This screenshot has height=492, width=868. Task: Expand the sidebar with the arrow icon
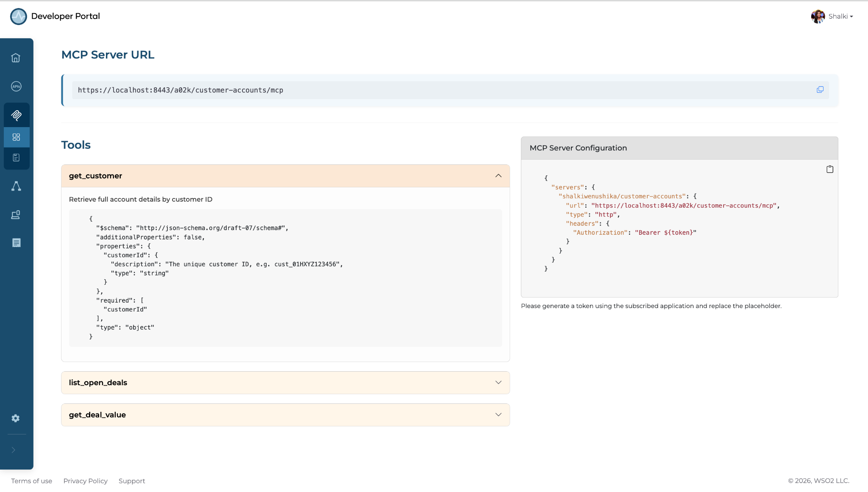point(13,450)
